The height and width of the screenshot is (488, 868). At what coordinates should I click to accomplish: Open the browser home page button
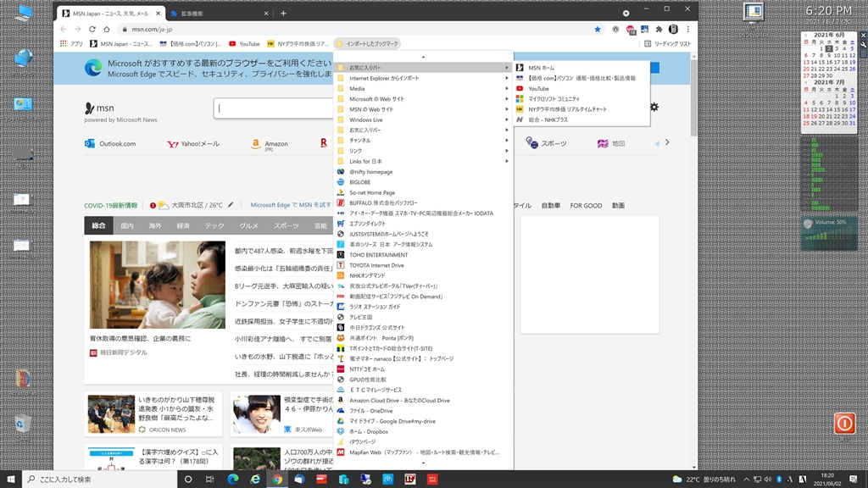[x=106, y=30]
